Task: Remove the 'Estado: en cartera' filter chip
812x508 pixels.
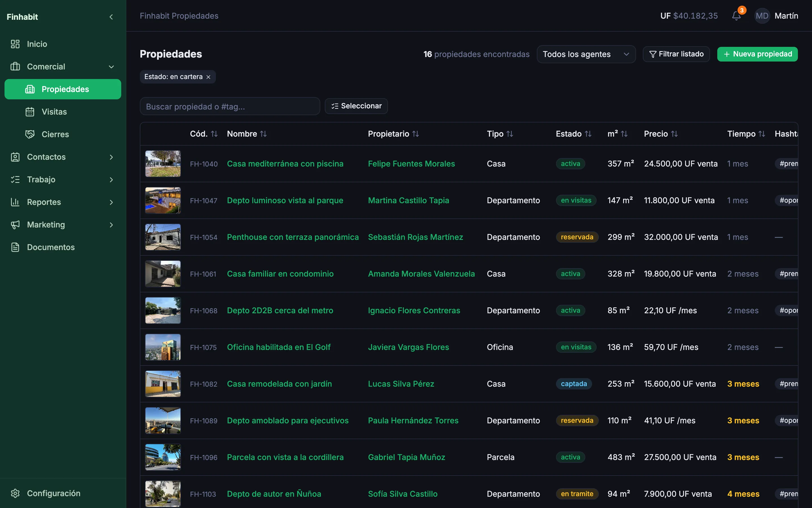Action: click(x=208, y=77)
